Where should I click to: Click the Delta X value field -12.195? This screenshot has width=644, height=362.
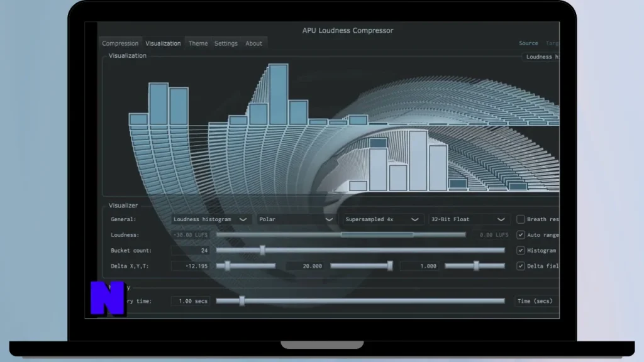tap(190, 266)
